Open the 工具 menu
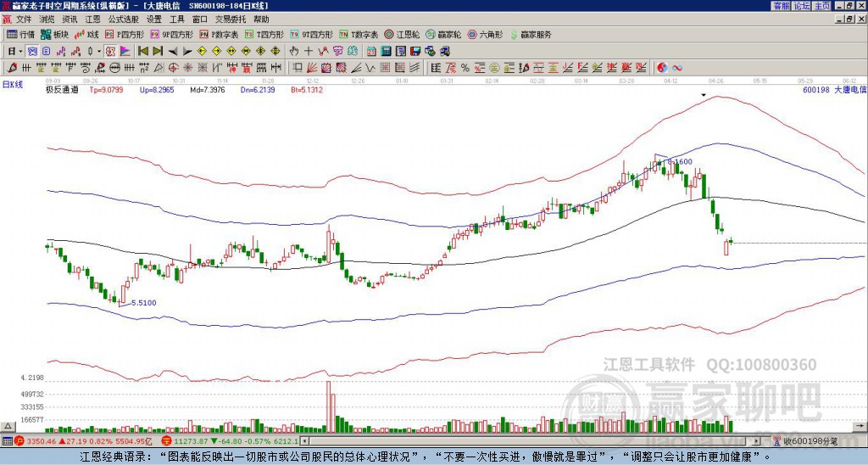The height and width of the screenshot is (465, 868). (x=176, y=20)
